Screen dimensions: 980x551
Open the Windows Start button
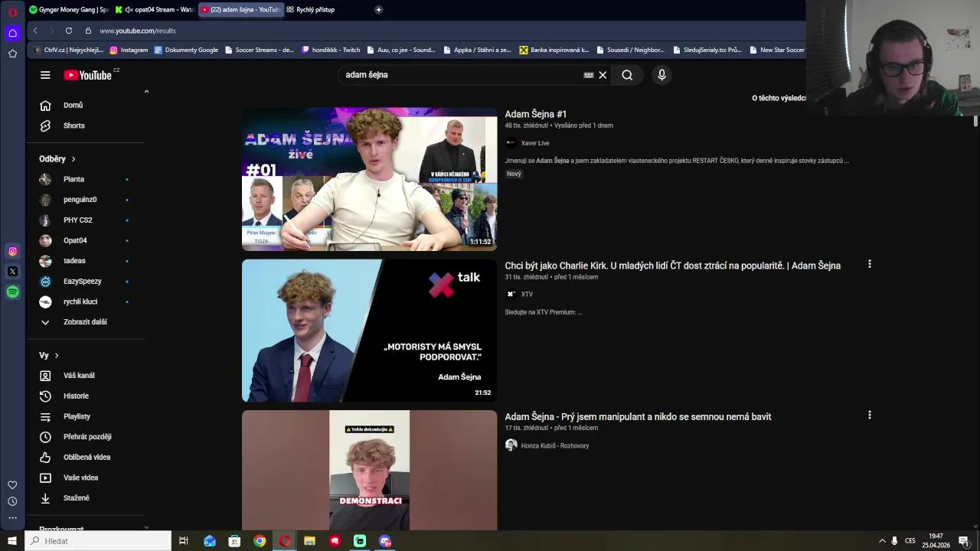click(x=12, y=541)
